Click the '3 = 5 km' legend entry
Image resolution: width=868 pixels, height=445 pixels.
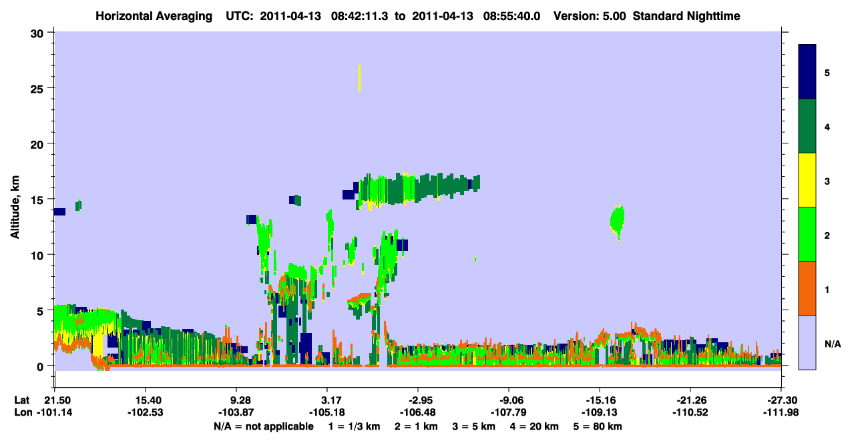point(473,426)
